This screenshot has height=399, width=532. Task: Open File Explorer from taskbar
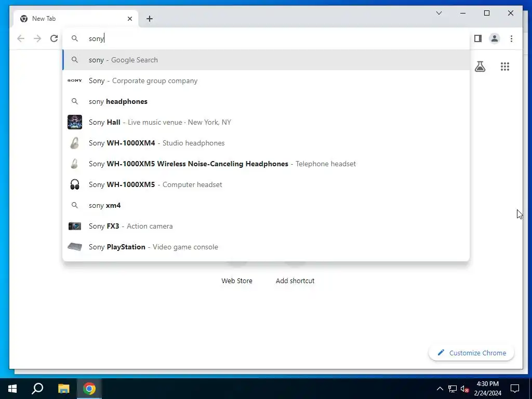(63, 389)
